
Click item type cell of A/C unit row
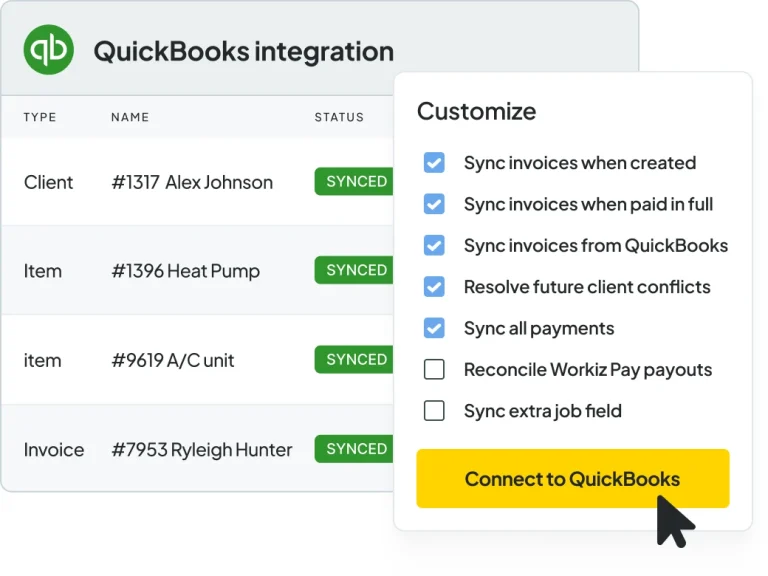click(x=43, y=360)
